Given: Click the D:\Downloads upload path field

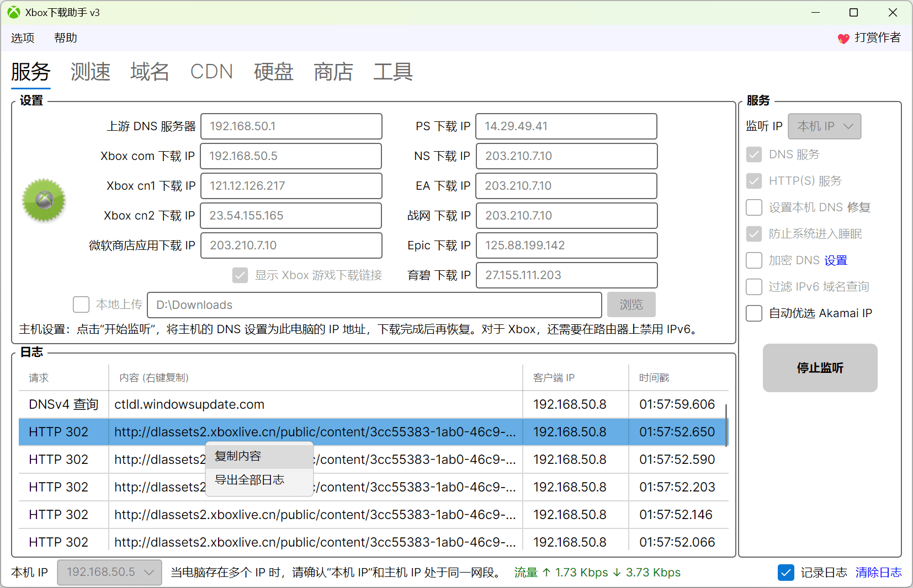Looking at the screenshot, I should (375, 304).
